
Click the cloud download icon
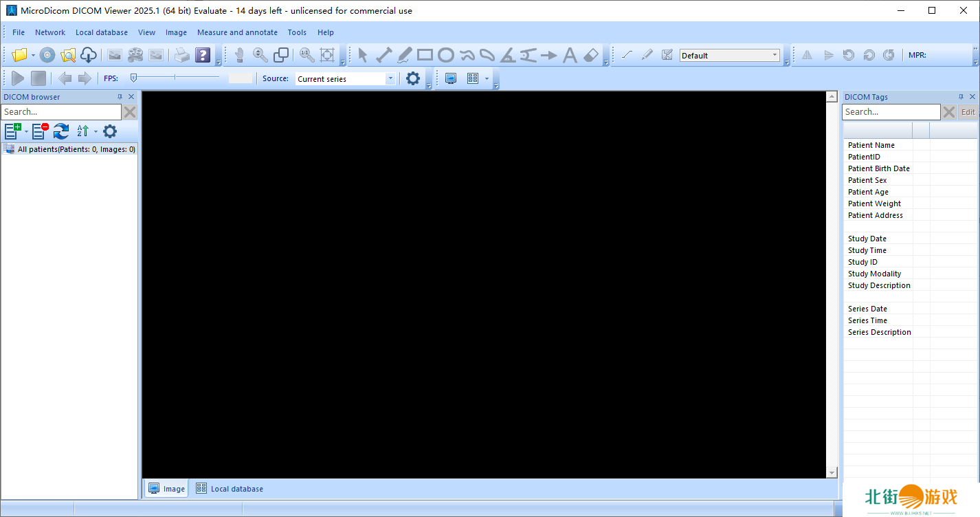pos(88,56)
